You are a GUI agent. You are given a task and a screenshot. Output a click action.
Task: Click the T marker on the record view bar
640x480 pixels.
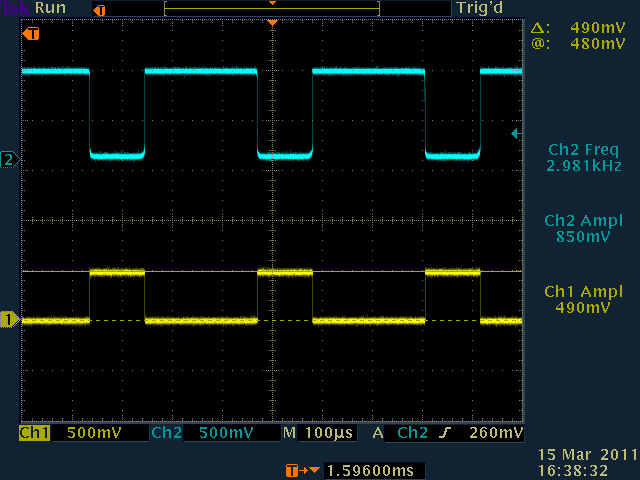click(97, 9)
